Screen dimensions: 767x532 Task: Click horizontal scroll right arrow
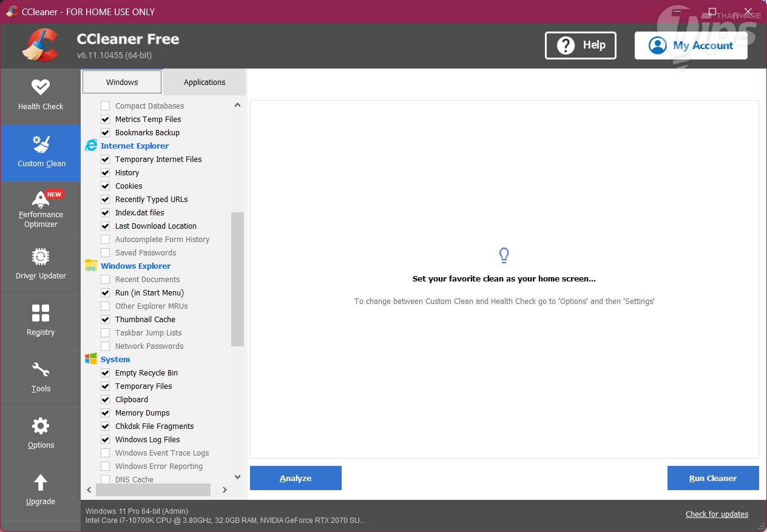click(x=225, y=490)
